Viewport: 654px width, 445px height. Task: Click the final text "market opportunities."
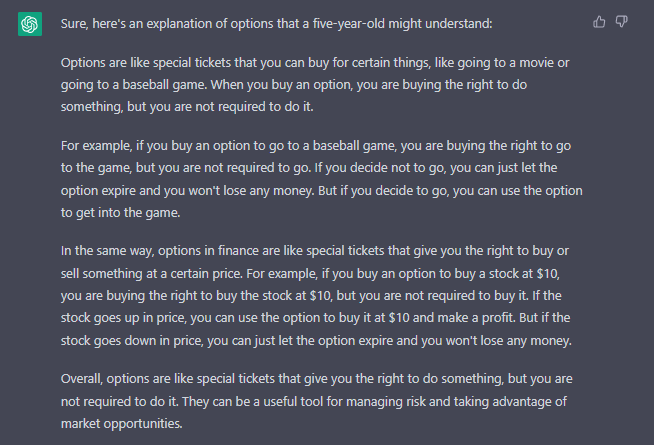pyautogui.click(x=122, y=424)
